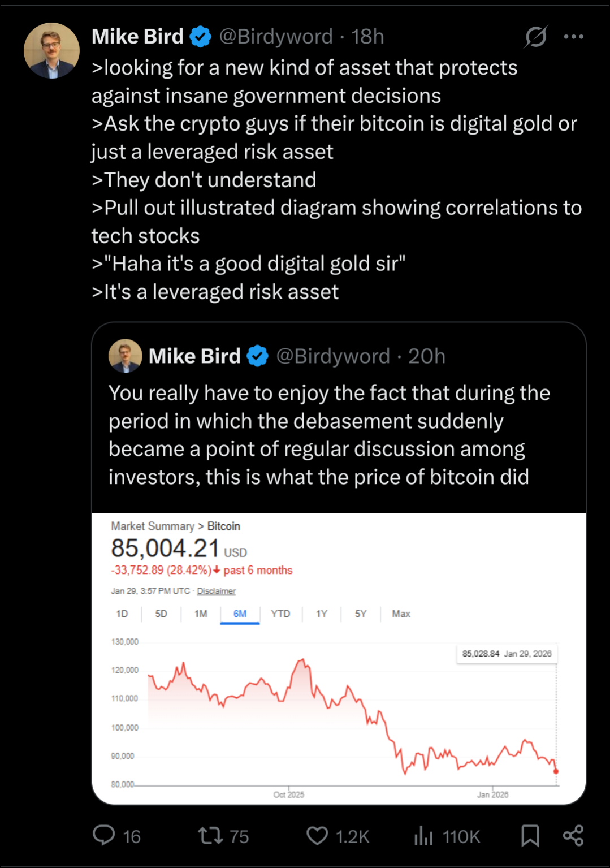Select the 5D chart range tab
Screen dimensions: 610x868
pyautogui.click(x=161, y=614)
